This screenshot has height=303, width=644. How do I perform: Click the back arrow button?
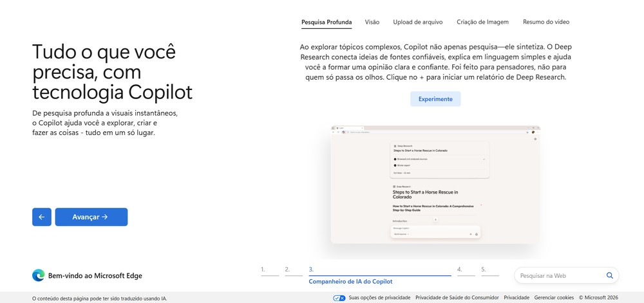pyautogui.click(x=41, y=217)
